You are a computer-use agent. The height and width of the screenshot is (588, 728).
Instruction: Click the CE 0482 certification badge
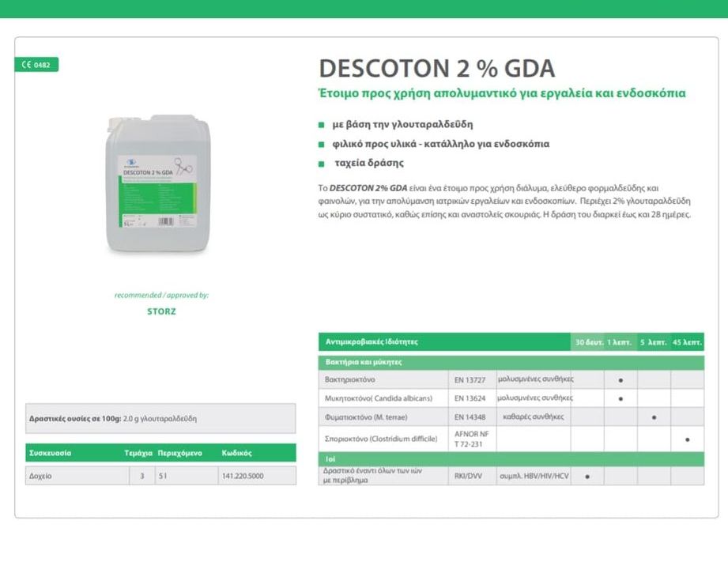click(x=36, y=65)
